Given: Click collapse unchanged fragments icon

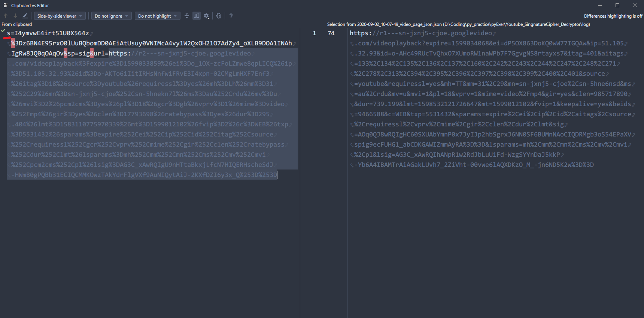Looking at the screenshot, I should (x=187, y=16).
